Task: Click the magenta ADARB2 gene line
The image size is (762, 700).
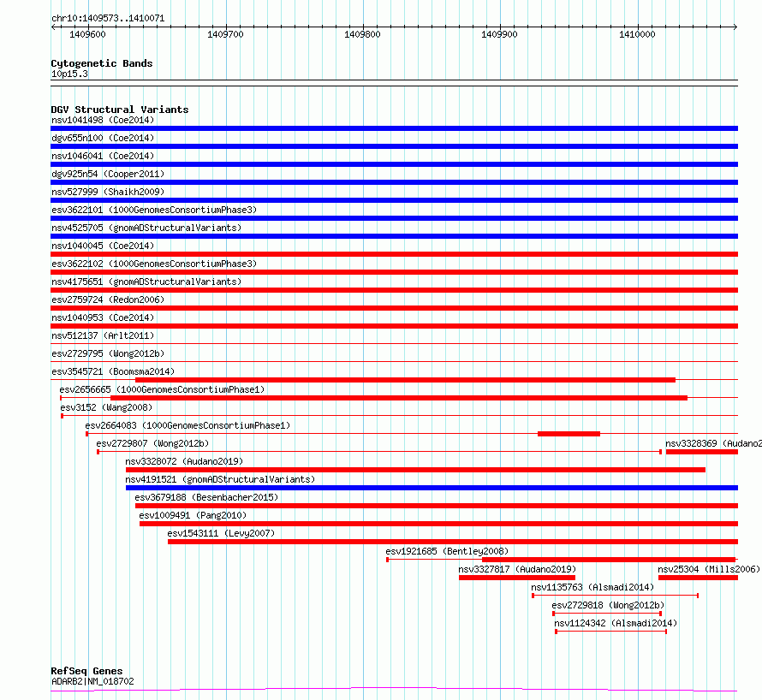Action: coord(394,689)
